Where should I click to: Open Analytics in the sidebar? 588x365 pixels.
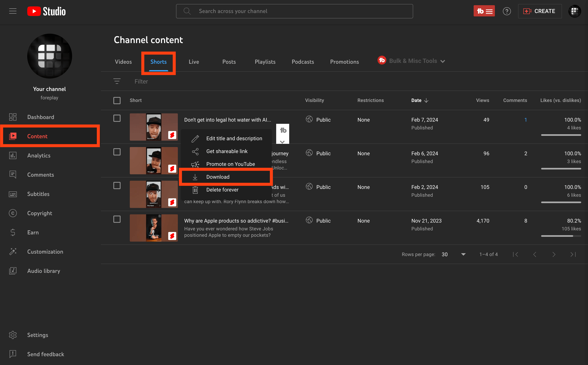point(39,155)
